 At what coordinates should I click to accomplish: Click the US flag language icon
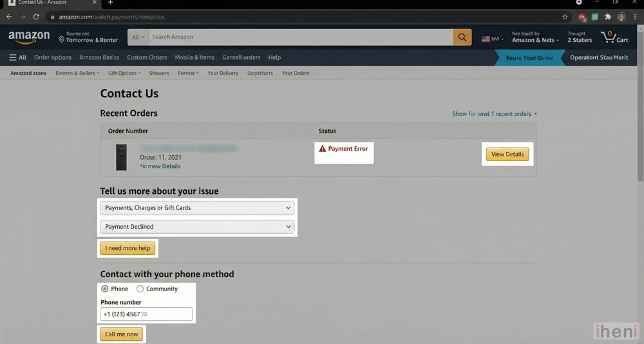(x=486, y=39)
